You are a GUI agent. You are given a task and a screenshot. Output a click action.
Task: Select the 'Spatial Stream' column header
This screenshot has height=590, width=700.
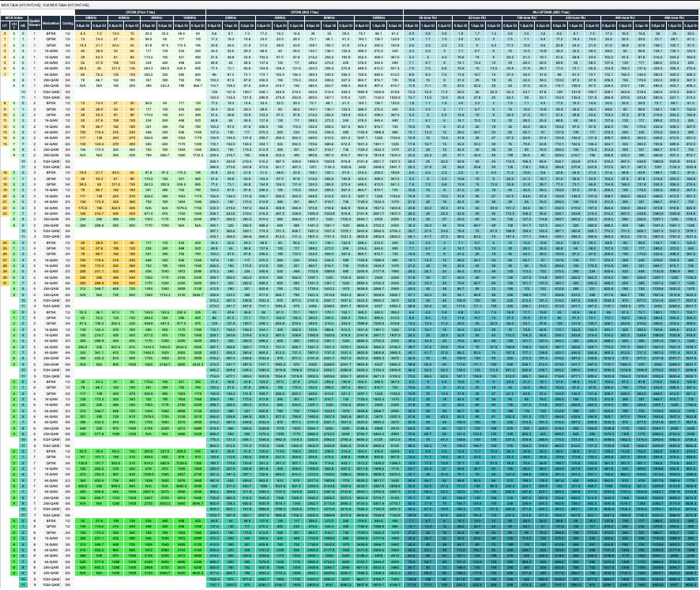click(35, 23)
